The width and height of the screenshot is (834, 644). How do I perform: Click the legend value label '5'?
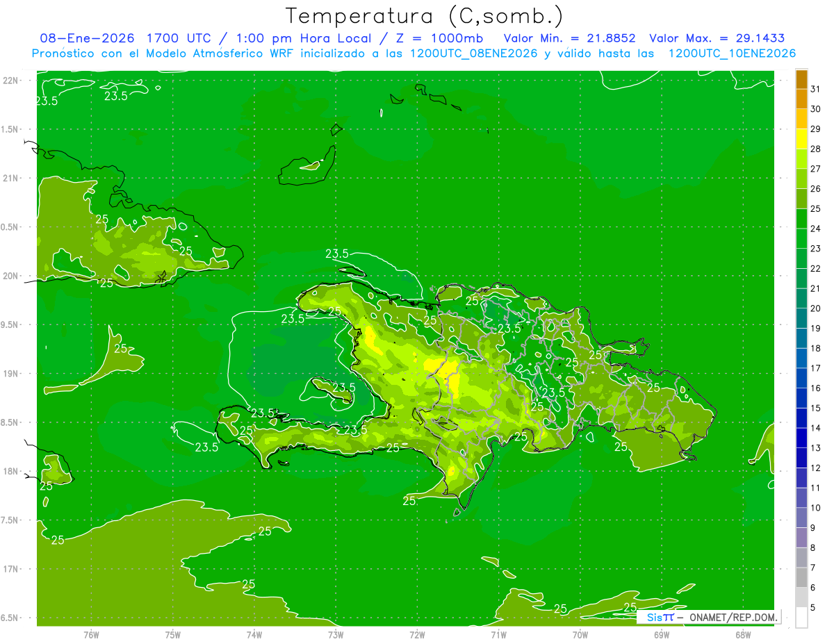pyautogui.click(x=813, y=608)
